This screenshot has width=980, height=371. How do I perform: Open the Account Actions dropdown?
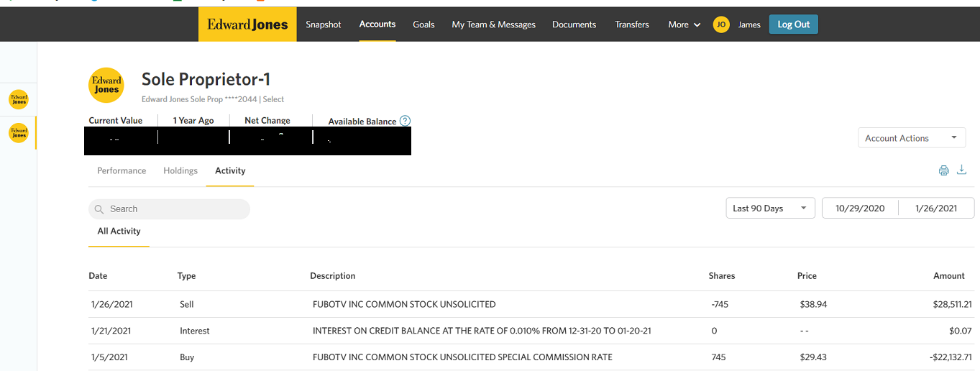(912, 138)
